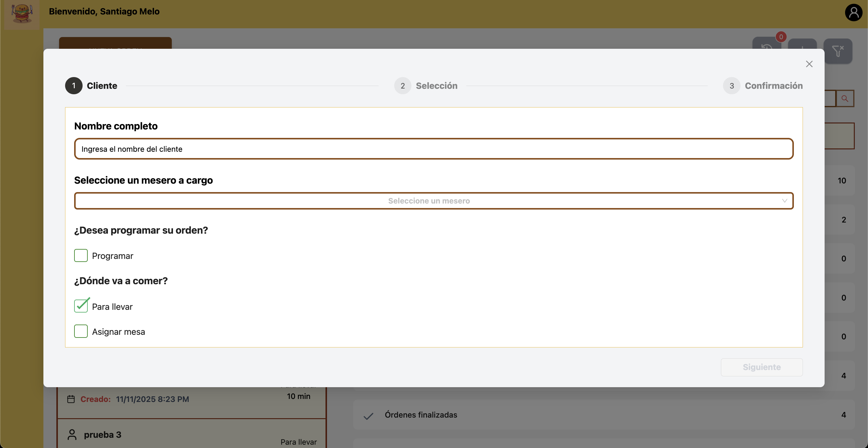Viewport: 868px width, 448px height.
Task: Click the calendar icon beside Creado
Action: pos(71,399)
